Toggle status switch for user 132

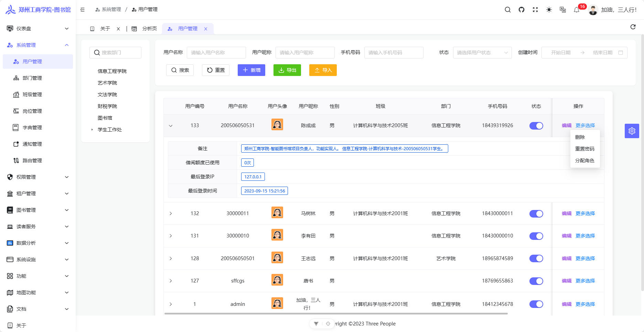(x=536, y=214)
